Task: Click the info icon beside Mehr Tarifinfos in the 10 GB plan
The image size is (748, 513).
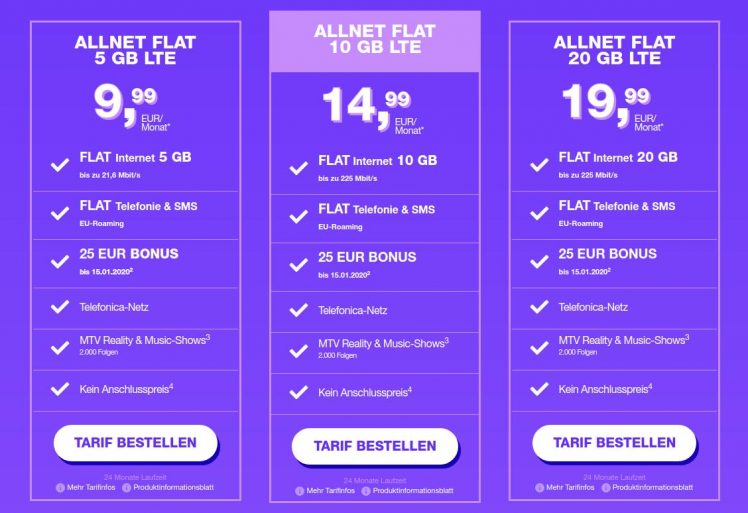Action: [x=300, y=491]
